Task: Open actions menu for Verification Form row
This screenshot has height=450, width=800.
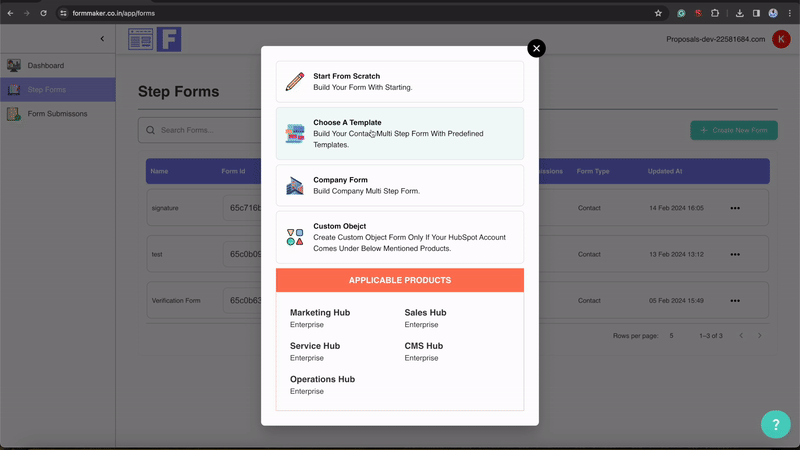Action: tap(735, 301)
